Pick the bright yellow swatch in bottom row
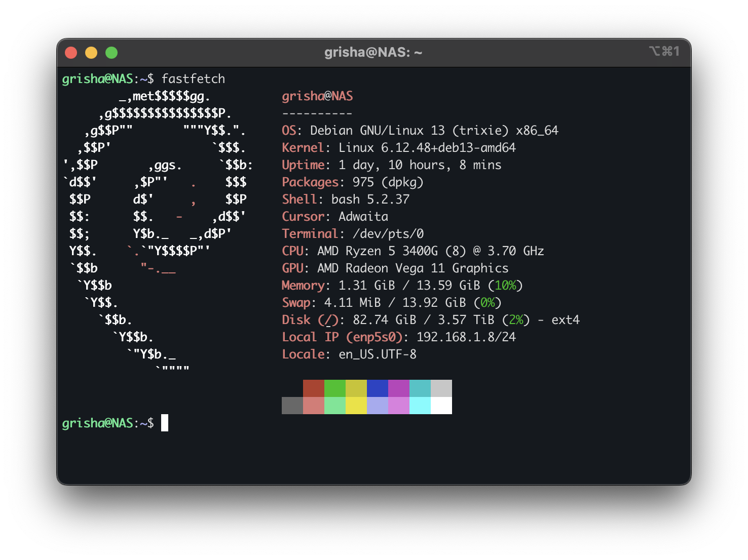 click(356, 406)
